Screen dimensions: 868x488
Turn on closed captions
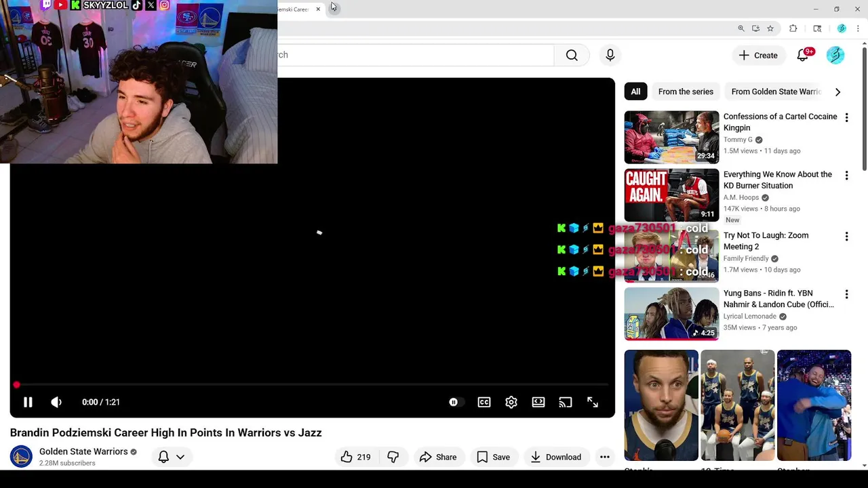[x=484, y=402]
